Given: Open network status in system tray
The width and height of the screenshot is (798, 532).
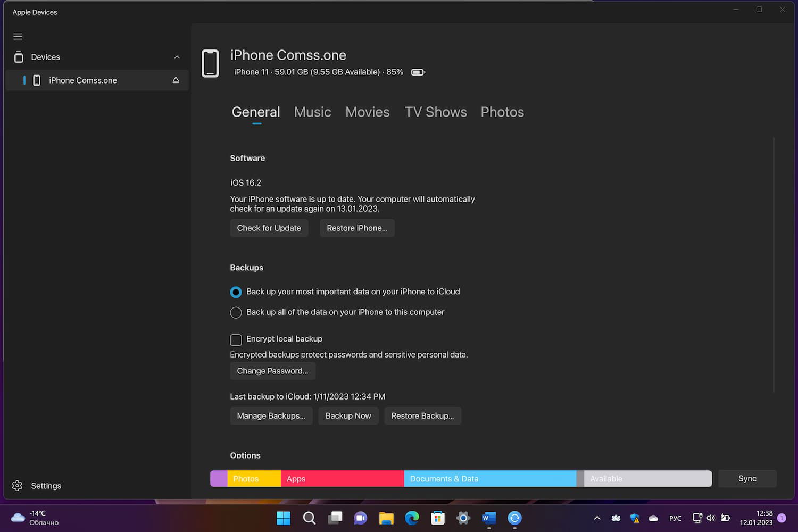Looking at the screenshot, I should click(x=697, y=518).
